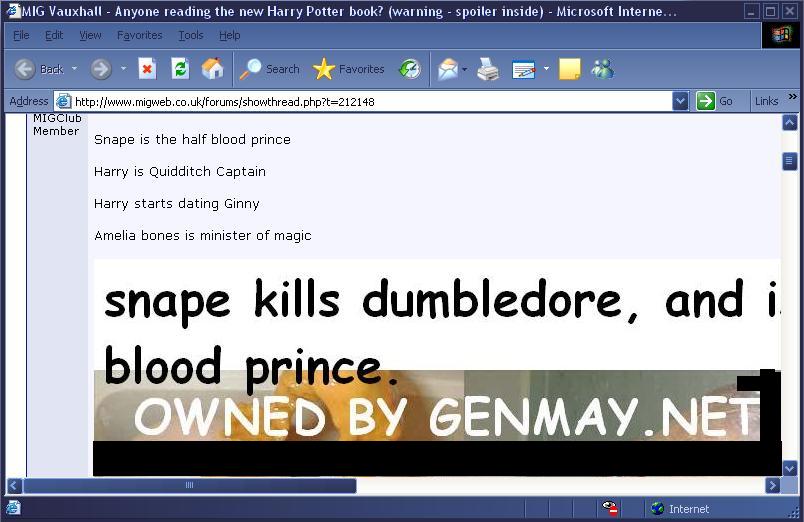The image size is (804, 522).
Task: Click the URL address input field
Action: pyautogui.click(x=371, y=102)
